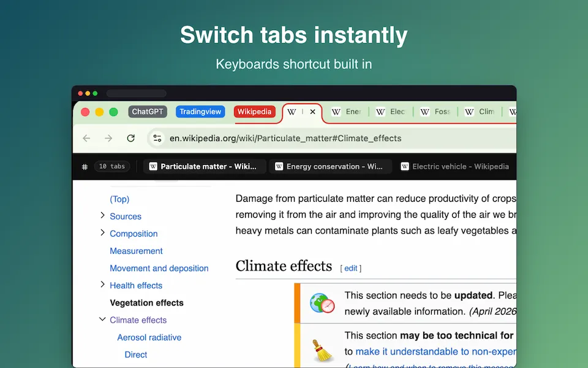Open the Tradingview tab group
588x368 pixels.
(x=200, y=112)
